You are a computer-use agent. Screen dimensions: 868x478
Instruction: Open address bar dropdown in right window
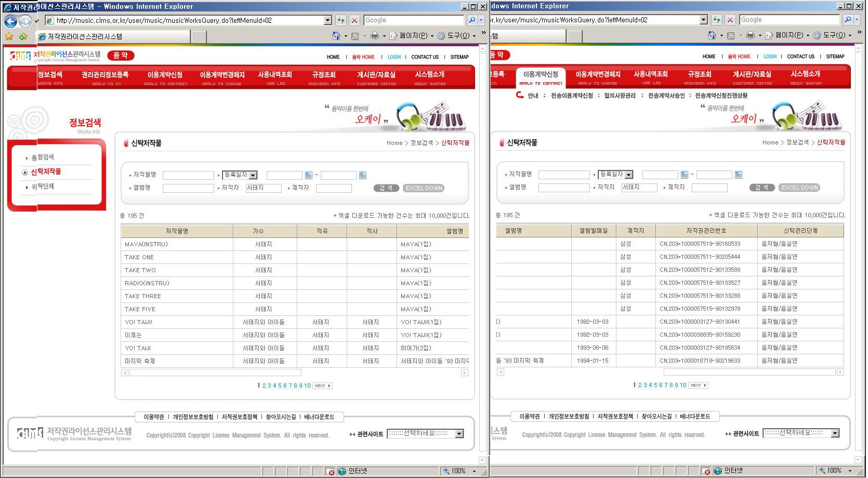point(704,20)
